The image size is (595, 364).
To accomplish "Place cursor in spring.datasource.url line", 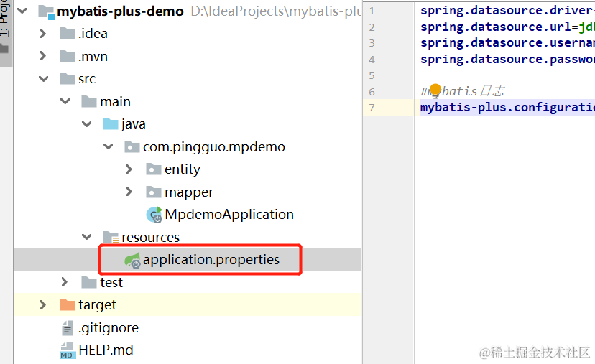I will pyautogui.click(x=507, y=27).
